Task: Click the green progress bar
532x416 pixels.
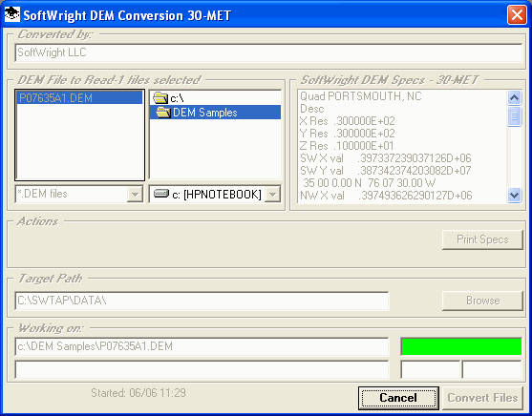Action: click(461, 346)
